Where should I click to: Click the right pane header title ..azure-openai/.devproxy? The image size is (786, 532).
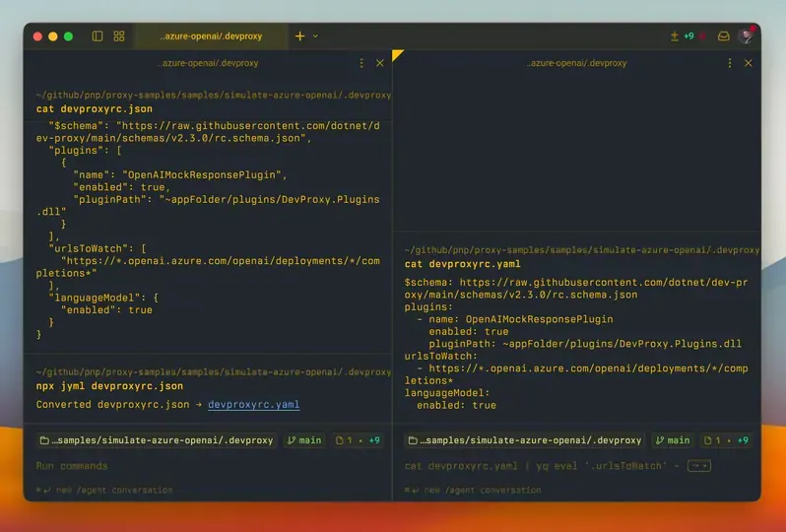point(576,63)
